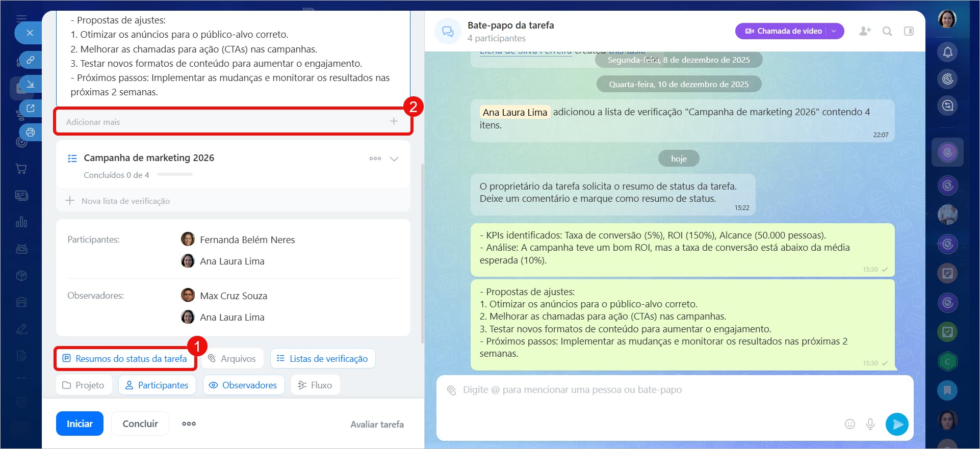Click the Iniciar button
Viewport: 980px width, 449px height.
point(80,424)
